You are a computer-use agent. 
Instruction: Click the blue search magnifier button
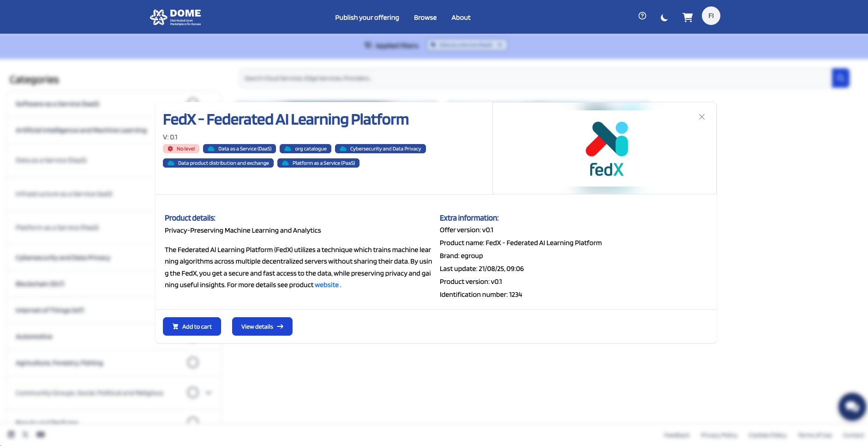coord(840,78)
